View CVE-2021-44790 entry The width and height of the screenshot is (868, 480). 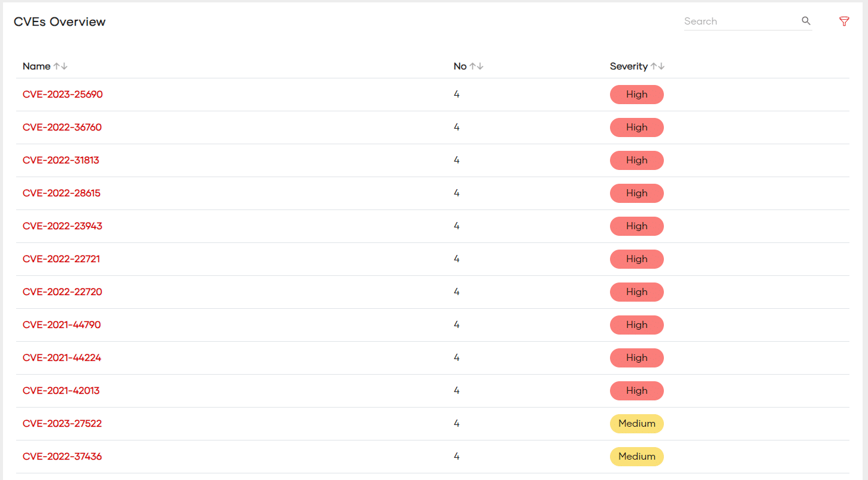pos(61,325)
